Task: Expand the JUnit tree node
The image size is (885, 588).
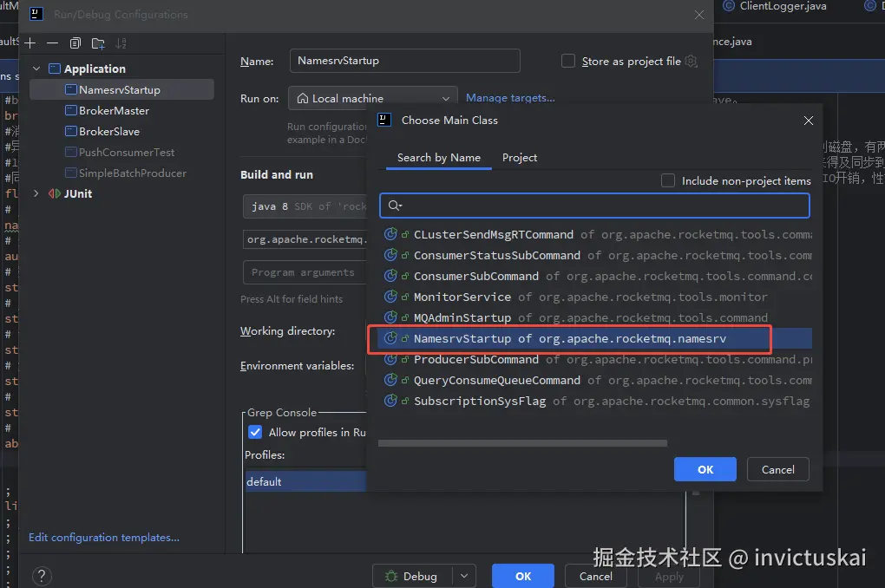Action: click(x=36, y=193)
